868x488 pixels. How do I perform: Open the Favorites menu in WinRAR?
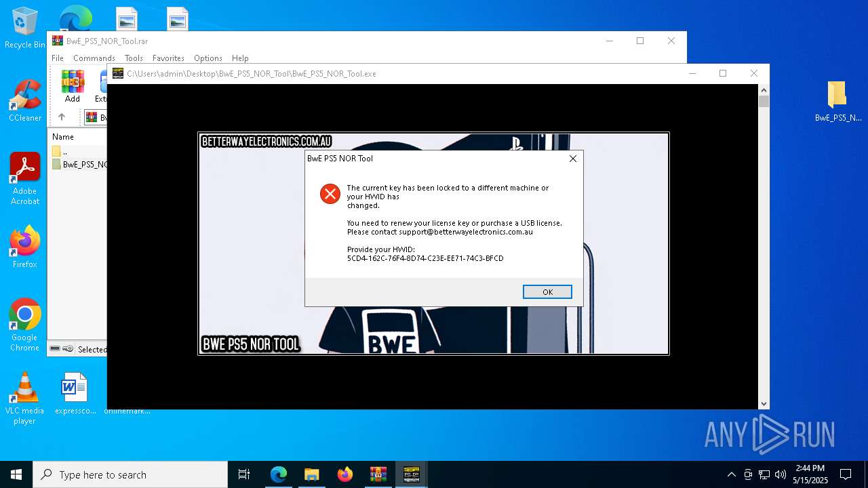168,58
